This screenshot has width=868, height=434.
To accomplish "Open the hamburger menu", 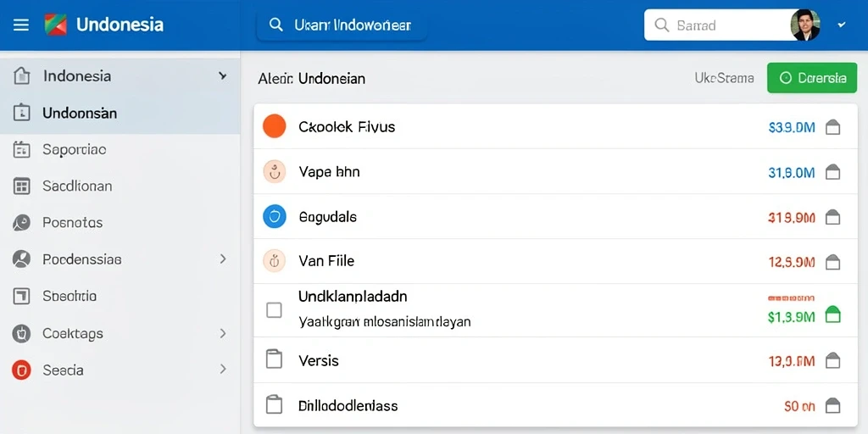I will tap(21, 25).
